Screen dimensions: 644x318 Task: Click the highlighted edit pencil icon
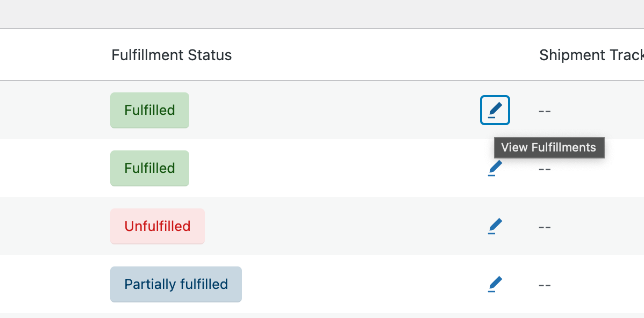tap(495, 110)
